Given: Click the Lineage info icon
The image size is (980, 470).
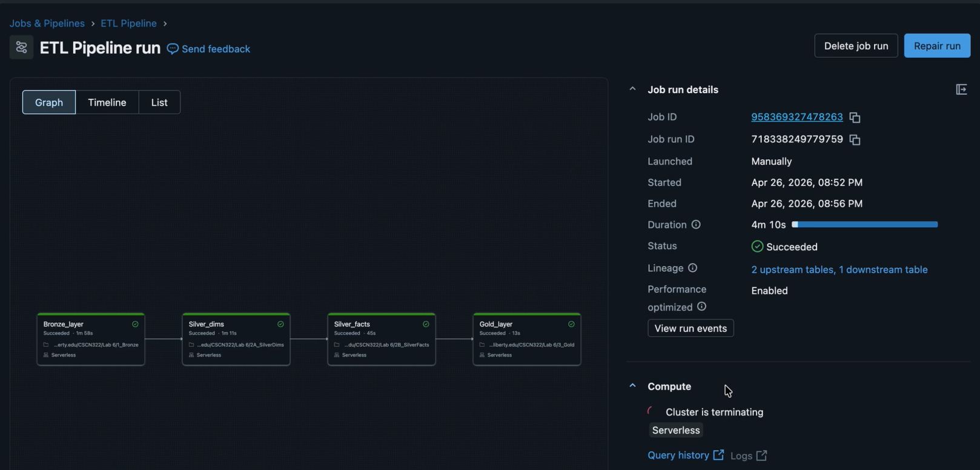Looking at the screenshot, I should [x=692, y=268].
